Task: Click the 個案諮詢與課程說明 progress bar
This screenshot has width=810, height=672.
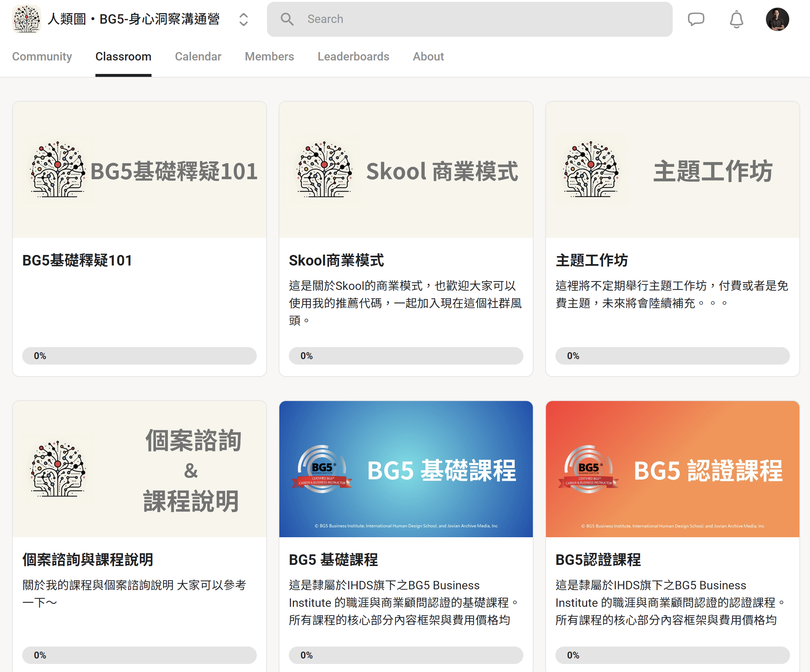Action: pyautogui.click(x=139, y=655)
